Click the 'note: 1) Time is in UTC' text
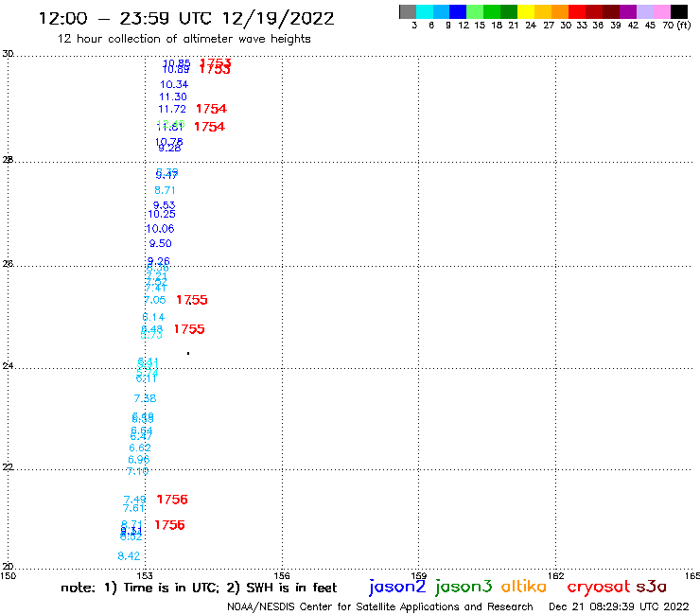This screenshot has height=615, width=700. click(139, 588)
